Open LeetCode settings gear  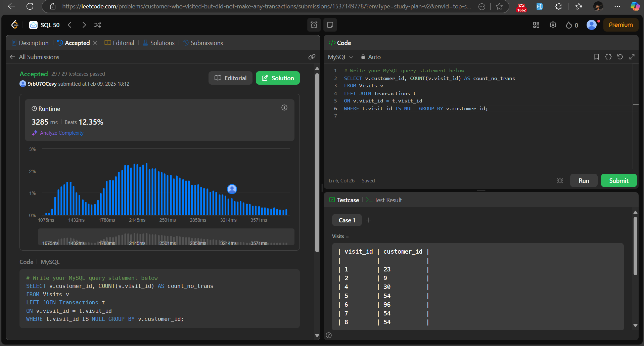coord(553,25)
